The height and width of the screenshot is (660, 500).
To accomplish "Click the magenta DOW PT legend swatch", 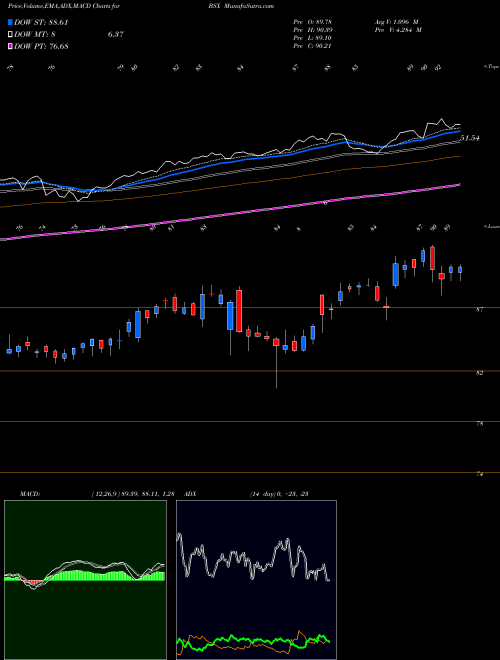I will (10, 46).
